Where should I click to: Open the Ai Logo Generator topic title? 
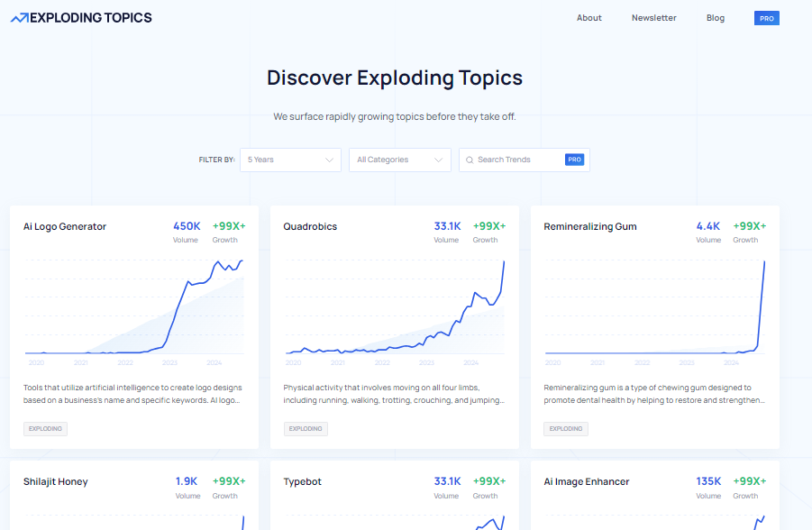click(x=65, y=226)
